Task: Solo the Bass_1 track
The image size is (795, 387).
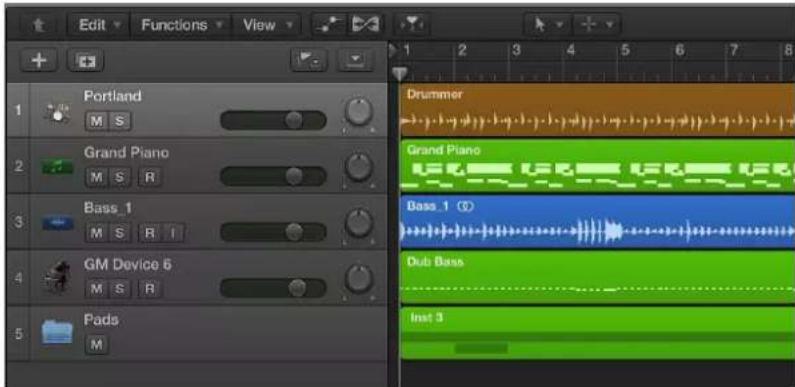Action: click(x=120, y=233)
